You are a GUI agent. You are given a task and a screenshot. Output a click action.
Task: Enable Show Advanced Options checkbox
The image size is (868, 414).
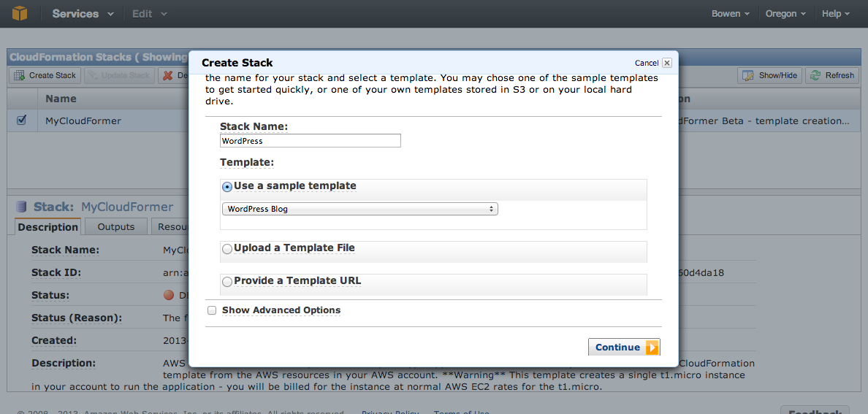coord(211,310)
